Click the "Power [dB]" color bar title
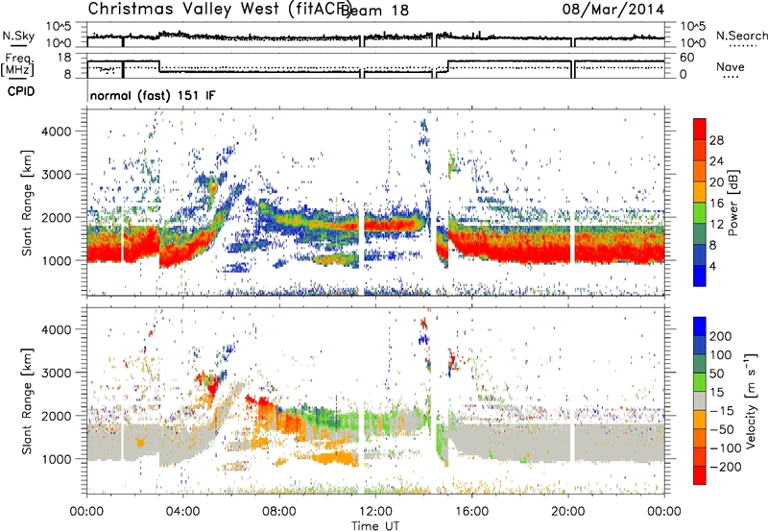 [732, 203]
